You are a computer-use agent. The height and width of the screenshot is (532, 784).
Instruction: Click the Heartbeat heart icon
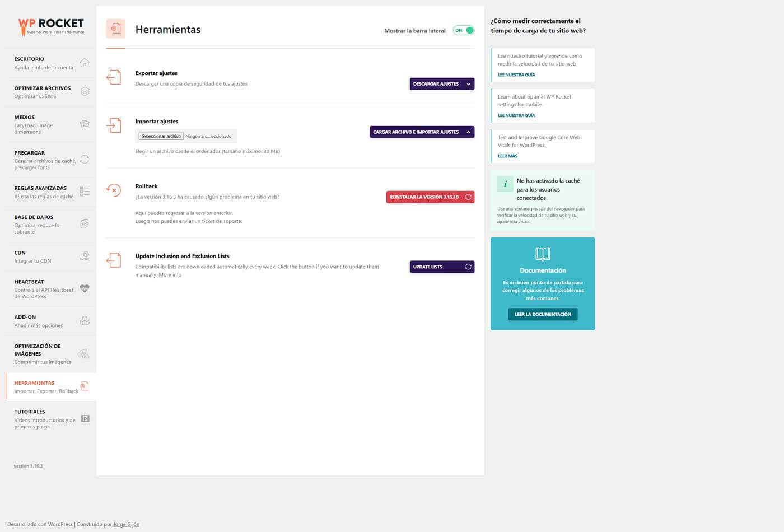click(x=85, y=288)
